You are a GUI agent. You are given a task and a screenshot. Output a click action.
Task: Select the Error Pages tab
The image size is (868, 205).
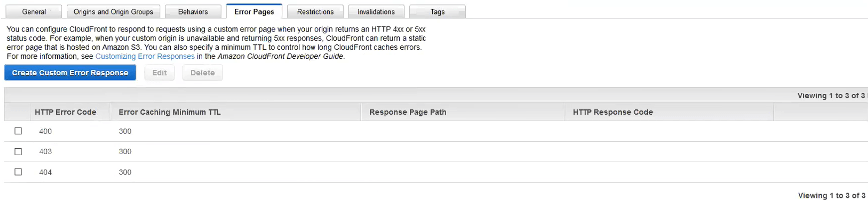[254, 11]
